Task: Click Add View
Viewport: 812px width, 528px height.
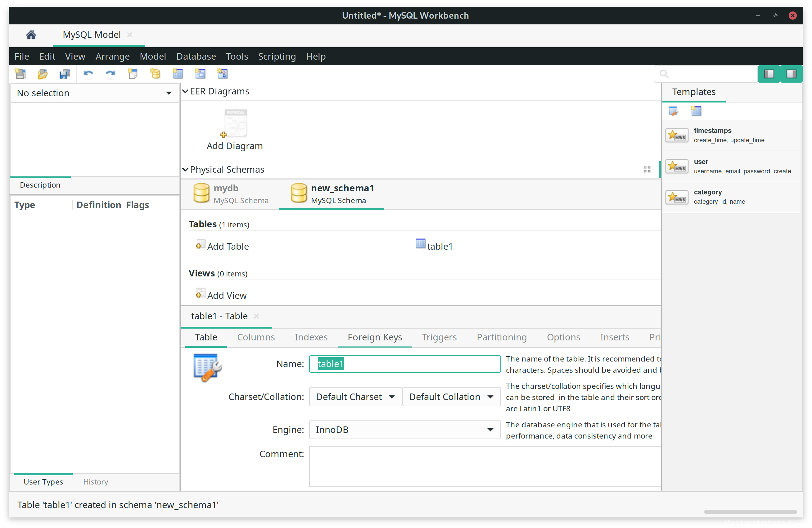Action: 221,295
